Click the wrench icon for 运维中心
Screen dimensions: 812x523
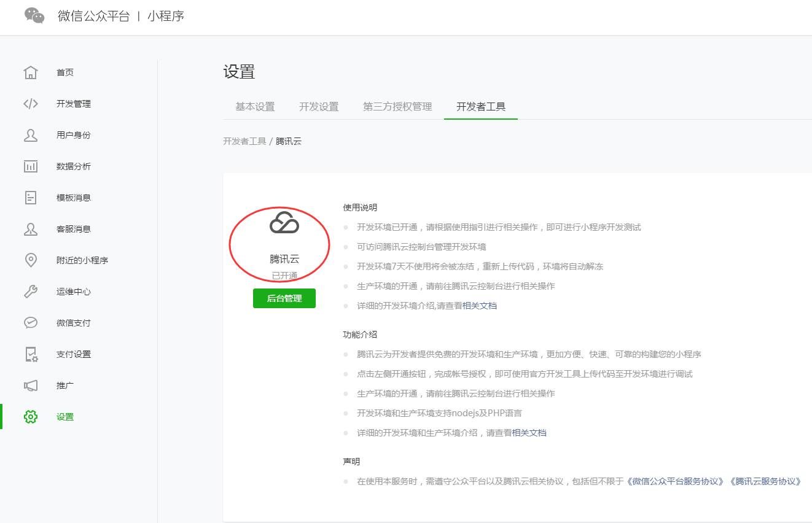[x=31, y=292]
